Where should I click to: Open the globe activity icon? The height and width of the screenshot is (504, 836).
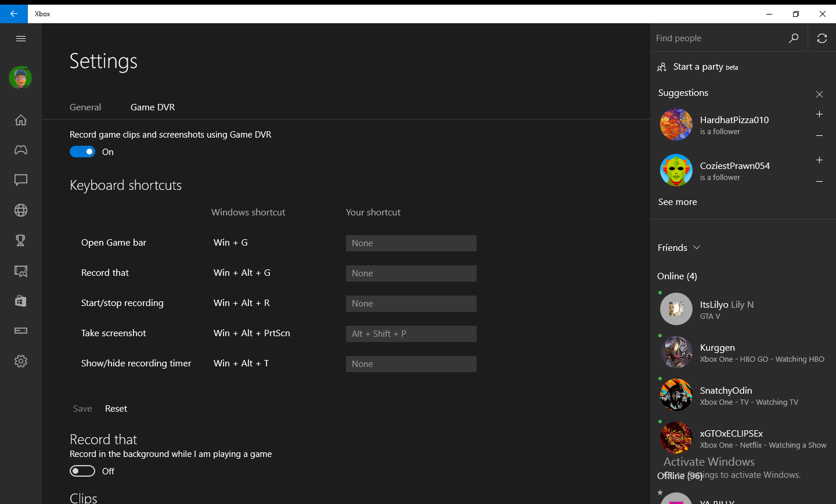click(21, 210)
